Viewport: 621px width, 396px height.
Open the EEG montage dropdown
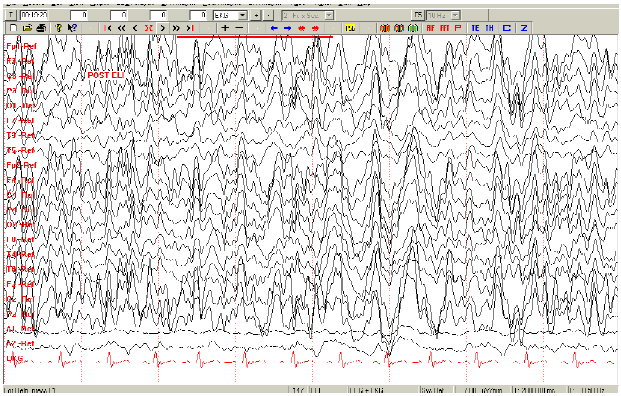[243, 15]
